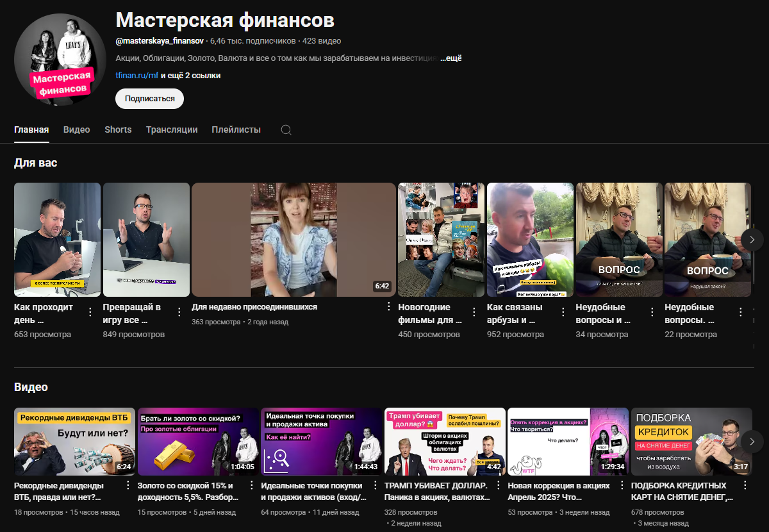This screenshot has width=769, height=532.
Task: Open 'ПОДБОРКА КРЕДИТНЫХ КАРТ НА СНЯТИЕ ДЕНЕГ' title
Action: pyautogui.click(x=682, y=491)
